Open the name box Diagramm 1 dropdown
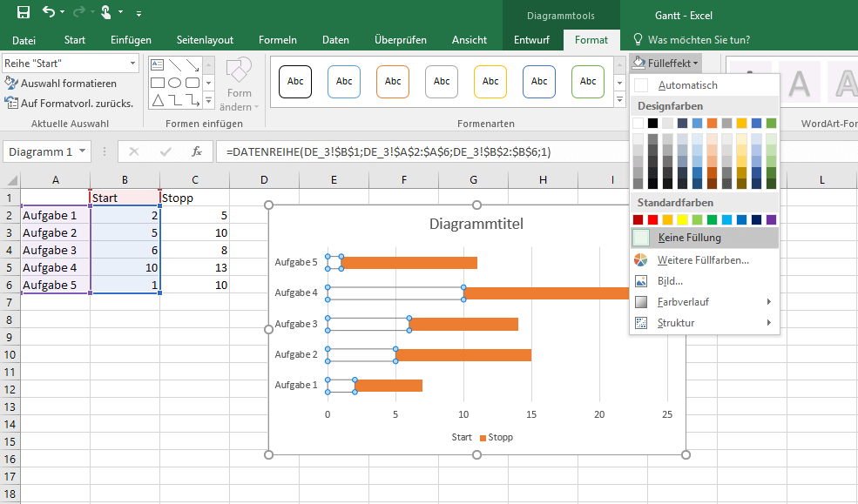Screen dimensions: 858x504 [82, 151]
